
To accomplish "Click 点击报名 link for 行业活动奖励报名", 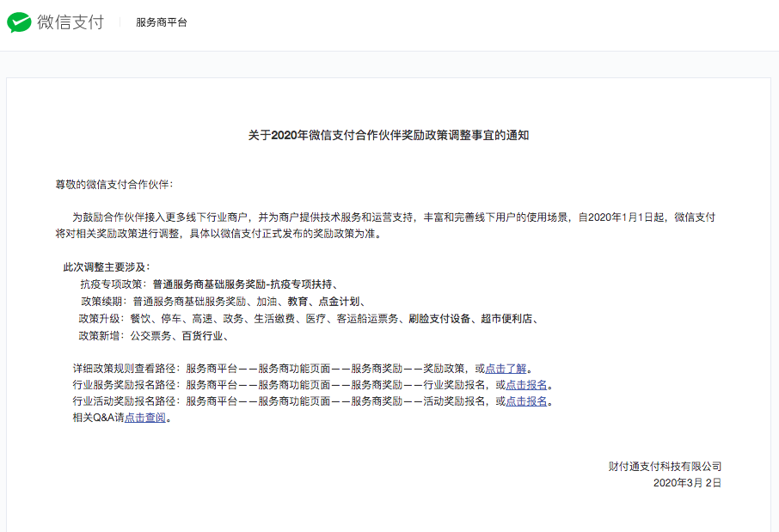I will [x=526, y=401].
